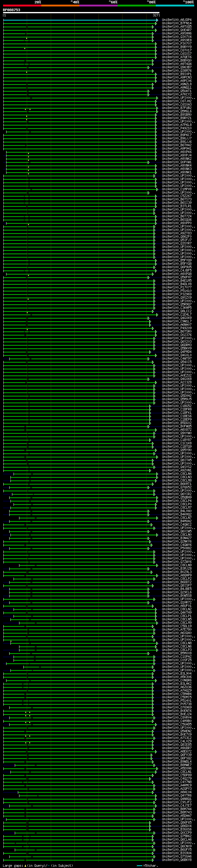The image size is (197, 868).
Task: Open hit UniRef100_Q307X4
Action: 177,37
